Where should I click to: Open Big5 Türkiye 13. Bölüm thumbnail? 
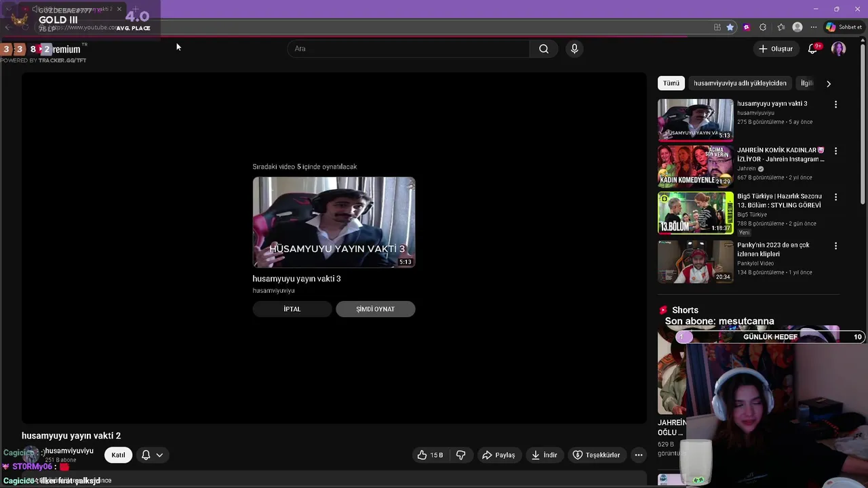(695, 213)
